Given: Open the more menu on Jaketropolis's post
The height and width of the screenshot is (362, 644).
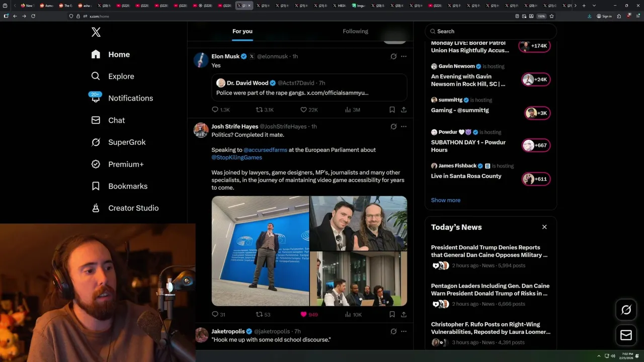Looking at the screenshot, I should click(x=404, y=331).
